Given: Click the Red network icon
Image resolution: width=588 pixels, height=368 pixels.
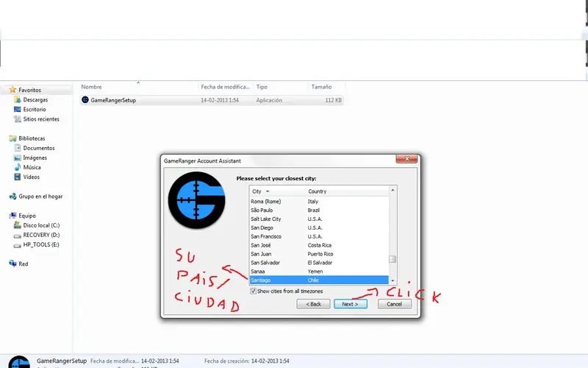Looking at the screenshot, I should (x=12, y=263).
